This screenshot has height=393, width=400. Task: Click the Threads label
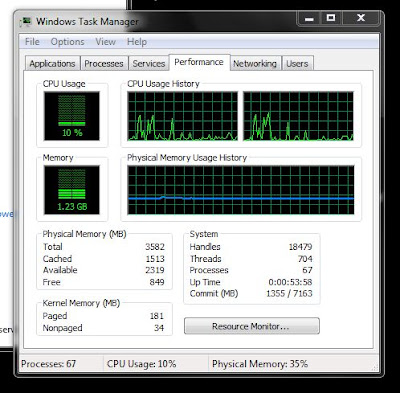(206, 259)
